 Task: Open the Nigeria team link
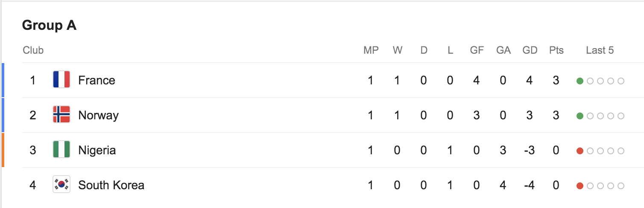tap(97, 150)
